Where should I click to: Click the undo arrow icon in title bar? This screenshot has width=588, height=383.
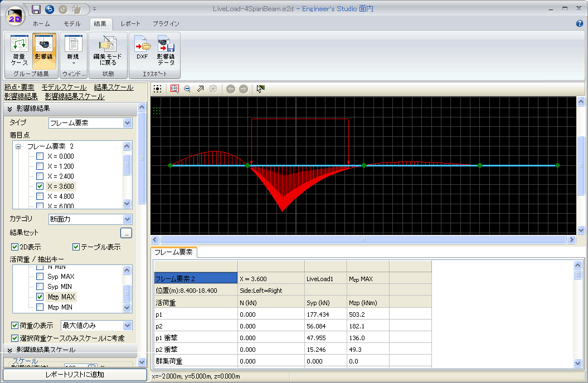coord(50,9)
